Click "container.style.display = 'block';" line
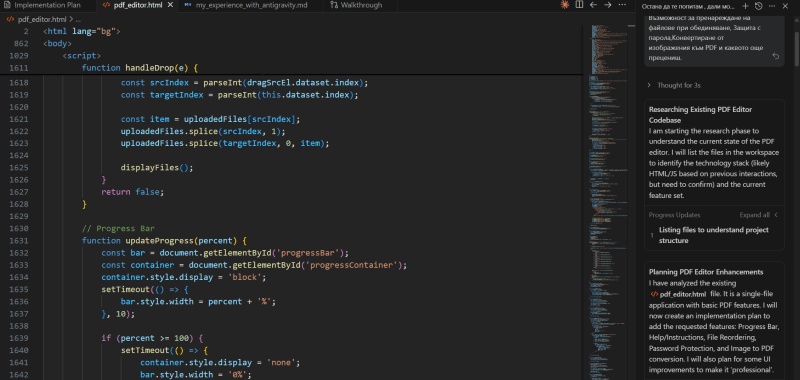 pos(184,277)
